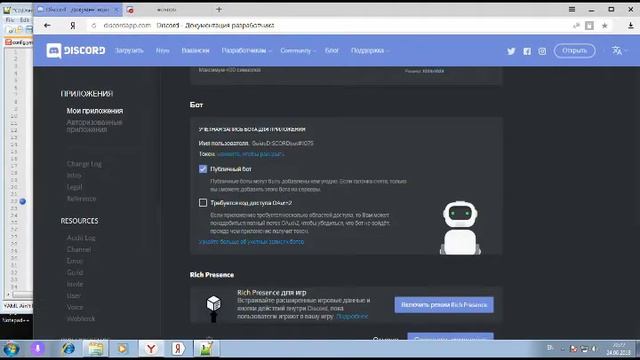The image size is (640, 360).
Task: Open Discord Instagram page icon
Action: [x=542, y=51]
